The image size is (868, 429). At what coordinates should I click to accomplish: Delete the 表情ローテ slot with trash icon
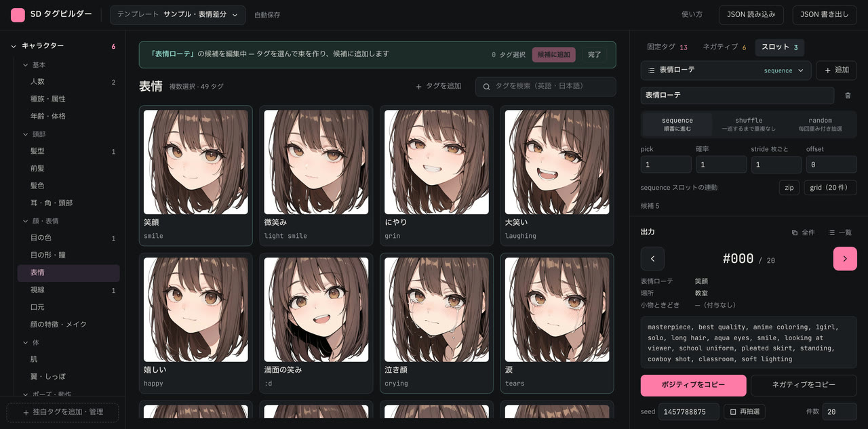[848, 96]
